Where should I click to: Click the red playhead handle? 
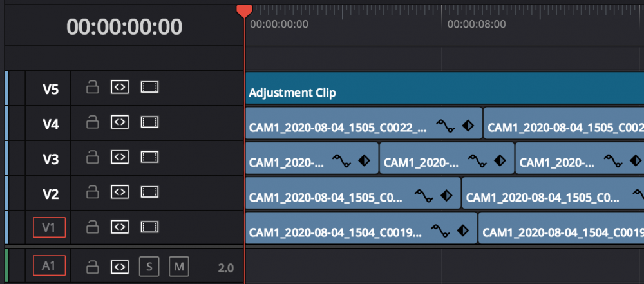click(x=244, y=10)
